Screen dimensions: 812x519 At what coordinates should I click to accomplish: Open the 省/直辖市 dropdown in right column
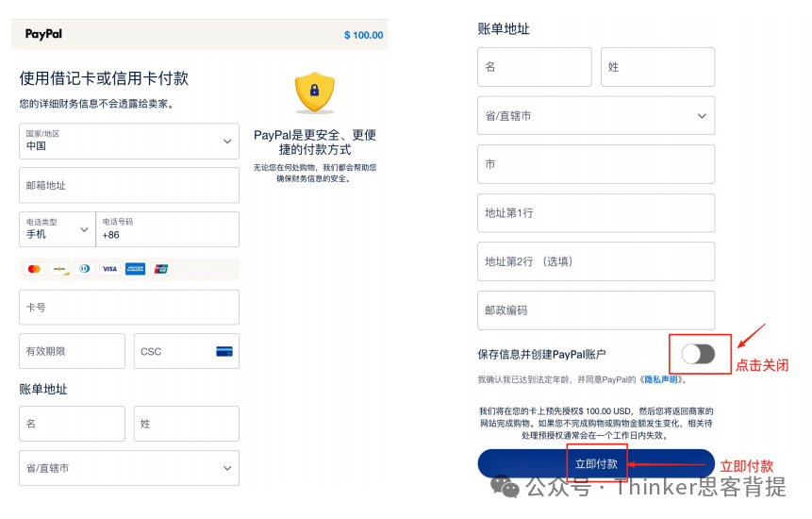point(596,116)
